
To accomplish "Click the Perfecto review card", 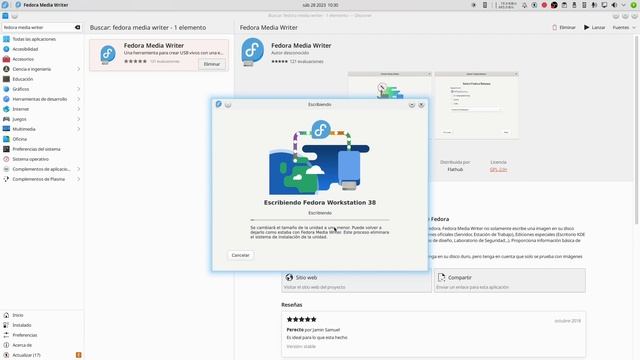I will [x=433, y=333].
